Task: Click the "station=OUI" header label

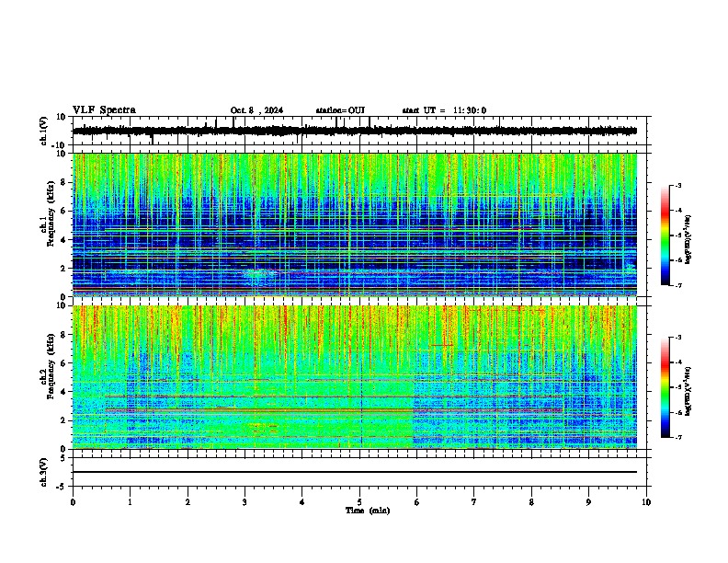Action: (340, 110)
